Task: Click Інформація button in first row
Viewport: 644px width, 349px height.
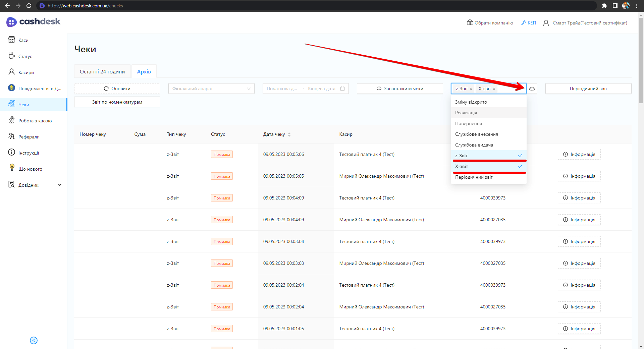Action: [x=579, y=154]
